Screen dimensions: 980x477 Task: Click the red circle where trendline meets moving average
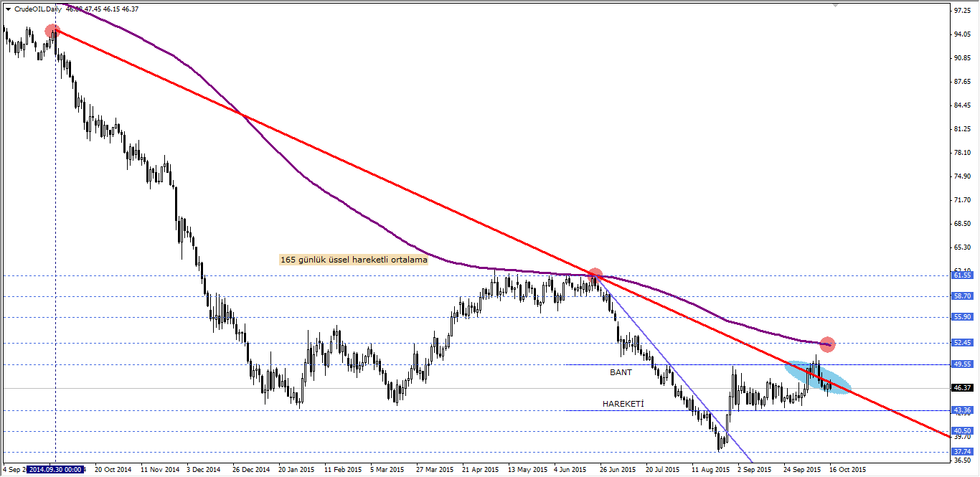coord(595,275)
